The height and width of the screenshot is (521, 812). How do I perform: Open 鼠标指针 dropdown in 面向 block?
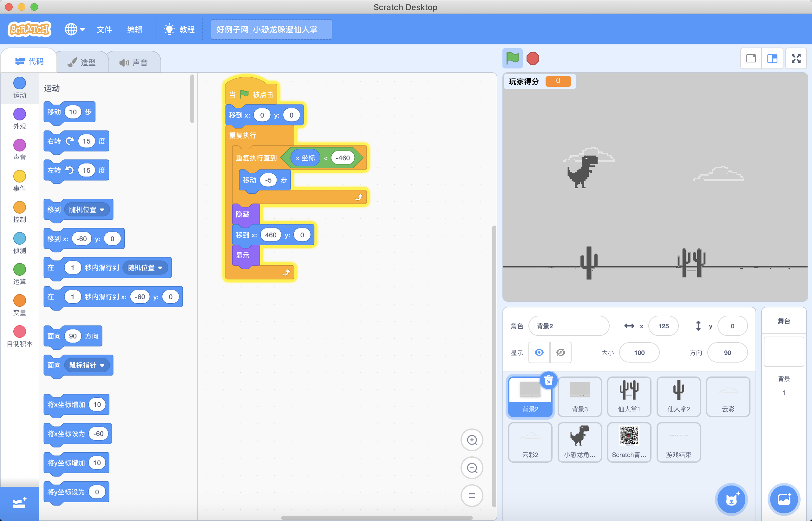pyautogui.click(x=87, y=365)
